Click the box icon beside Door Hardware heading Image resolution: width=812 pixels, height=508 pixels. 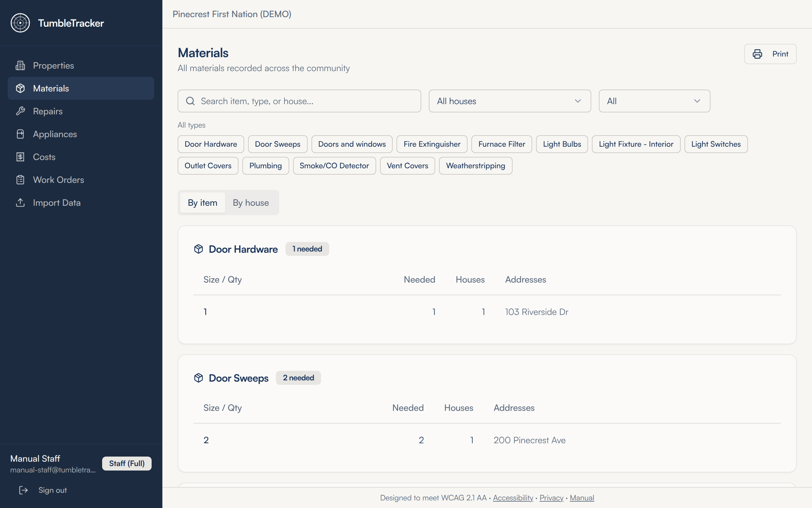(x=199, y=249)
